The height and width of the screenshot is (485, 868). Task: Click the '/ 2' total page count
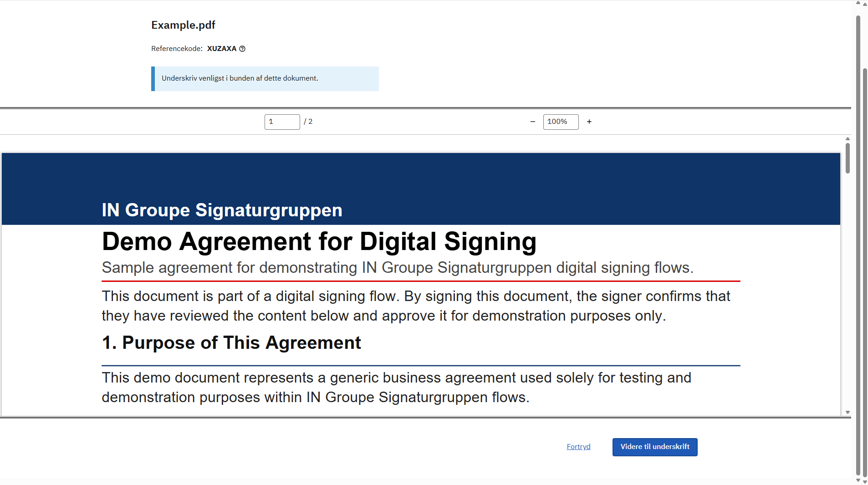(308, 122)
